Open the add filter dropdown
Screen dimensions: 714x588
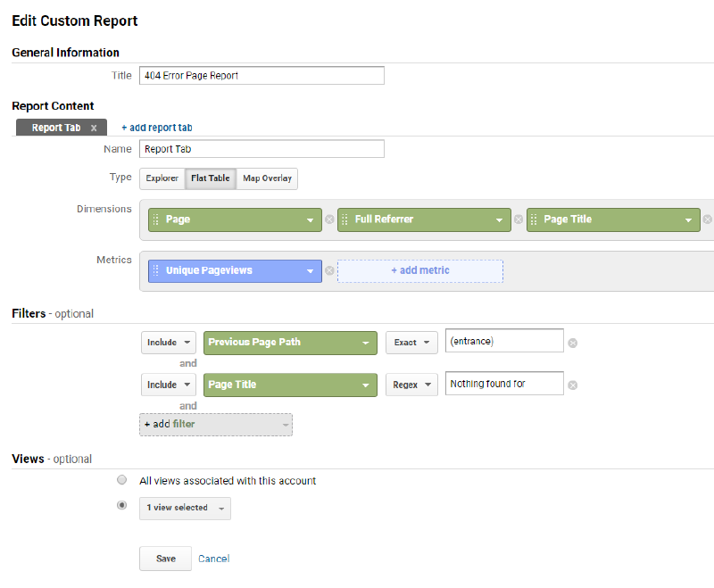216,425
